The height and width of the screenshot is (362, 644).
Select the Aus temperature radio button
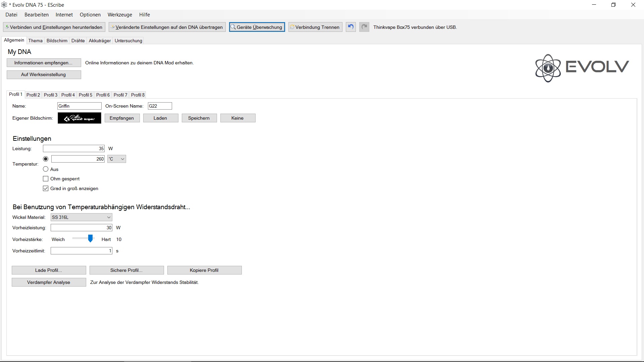46,169
